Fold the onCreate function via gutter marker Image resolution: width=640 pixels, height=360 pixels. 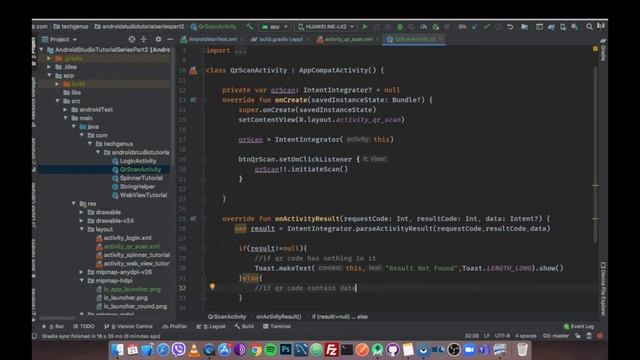coord(204,100)
